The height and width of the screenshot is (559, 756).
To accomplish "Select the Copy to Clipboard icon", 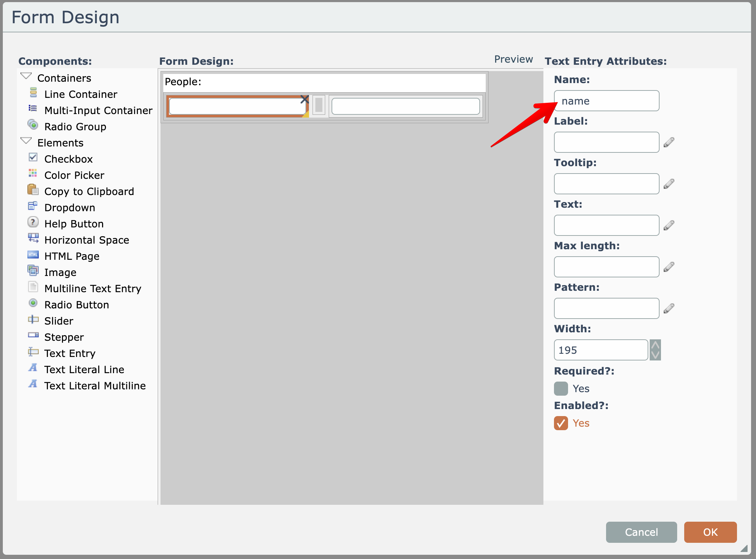I will click(33, 190).
